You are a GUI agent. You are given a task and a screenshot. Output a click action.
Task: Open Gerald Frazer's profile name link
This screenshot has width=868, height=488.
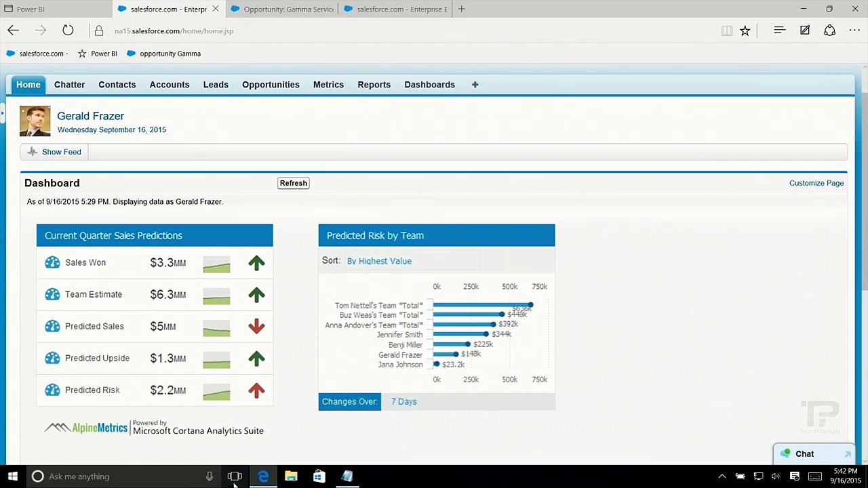tap(90, 116)
